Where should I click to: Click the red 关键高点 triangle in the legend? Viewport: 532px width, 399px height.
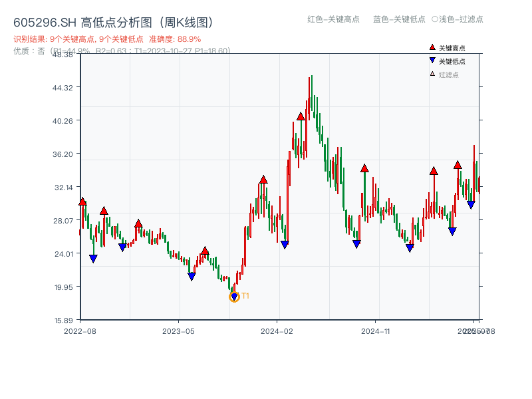pos(432,47)
